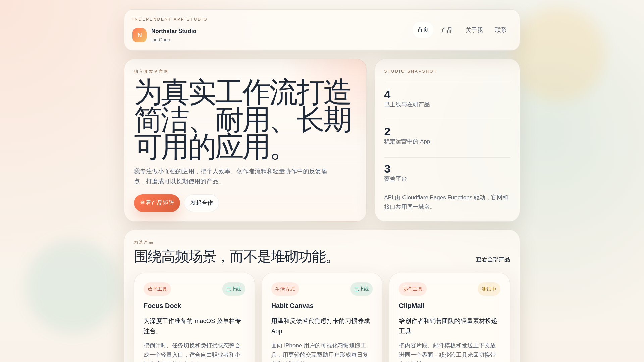Click the 查看产品矩阵 button
The height and width of the screenshot is (362, 644).
click(157, 203)
